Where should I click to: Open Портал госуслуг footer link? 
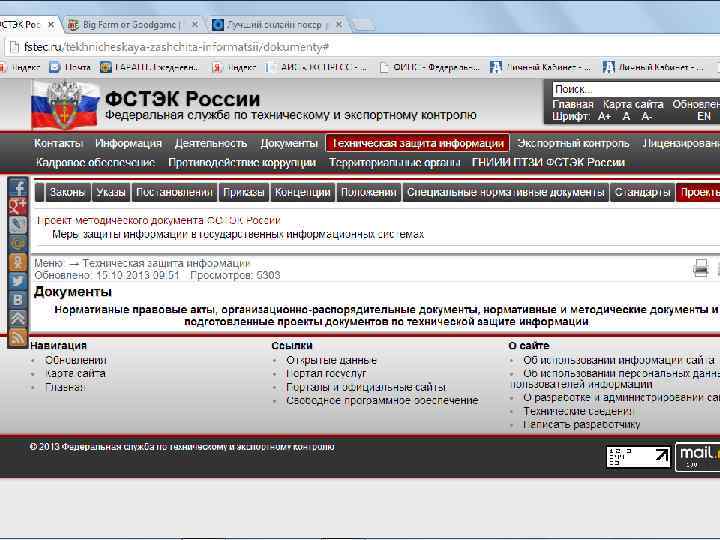[x=326, y=374]
